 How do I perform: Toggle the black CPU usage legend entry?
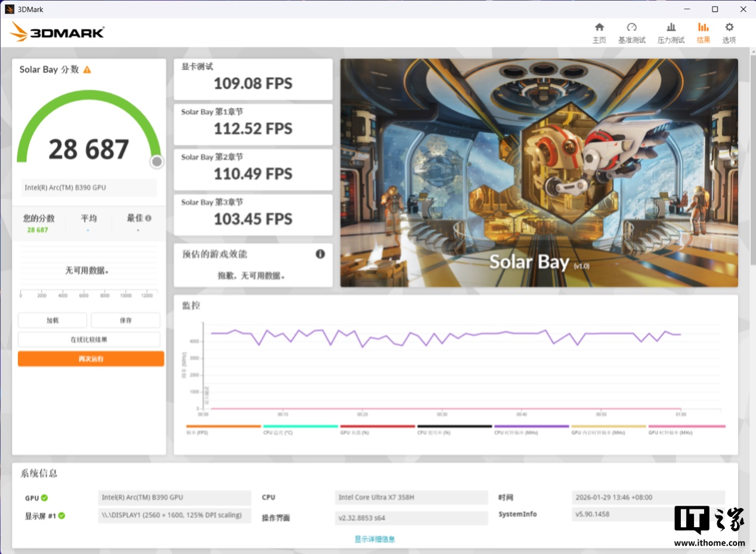454,429
